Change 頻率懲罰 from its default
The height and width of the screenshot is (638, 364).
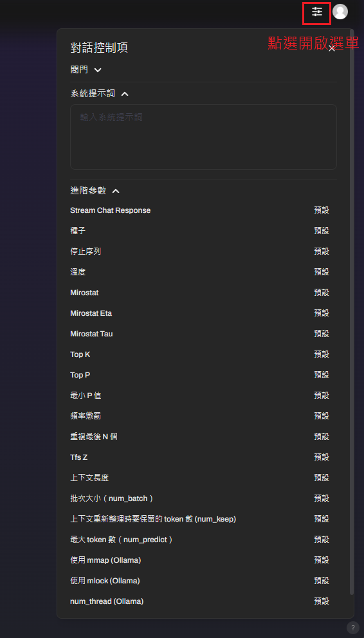pyautogui.click(x=322, y=416)
